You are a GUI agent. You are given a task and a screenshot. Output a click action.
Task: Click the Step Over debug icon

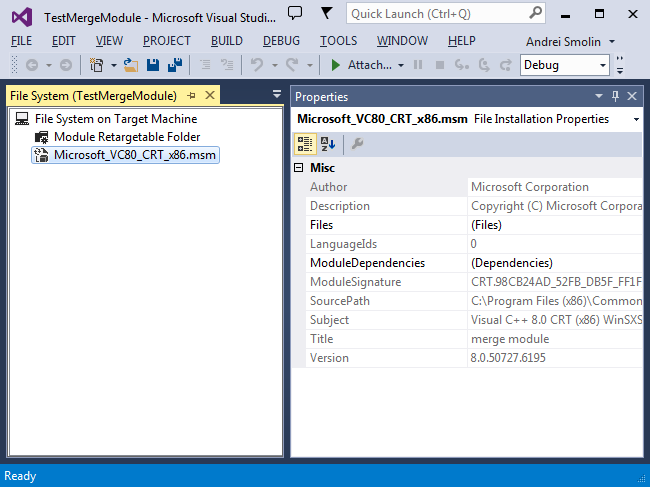(484, 65)
